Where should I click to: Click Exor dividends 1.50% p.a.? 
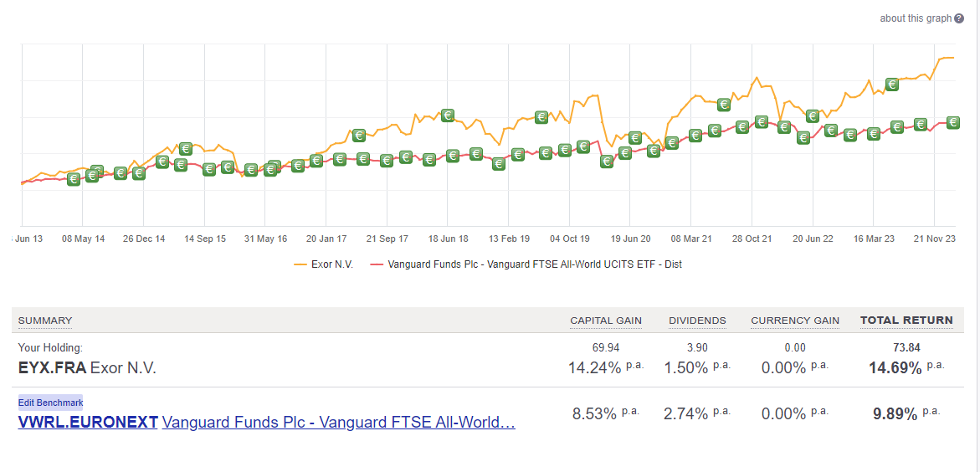[697, 367]
